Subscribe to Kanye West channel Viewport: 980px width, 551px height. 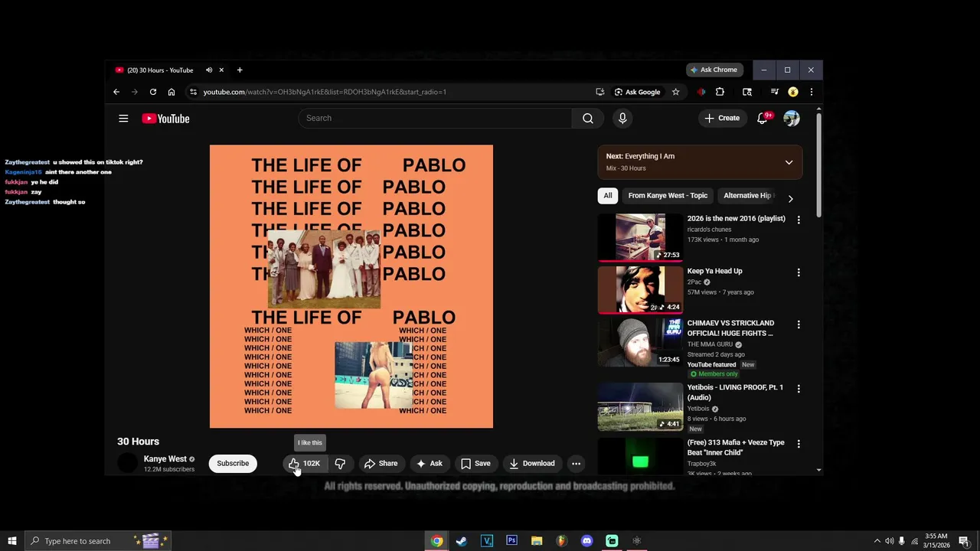point(233,463)
